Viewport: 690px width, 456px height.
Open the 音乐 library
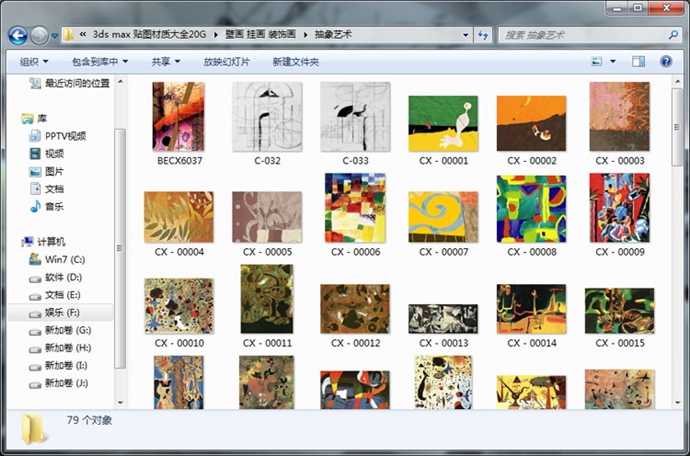tap(47, 206)
